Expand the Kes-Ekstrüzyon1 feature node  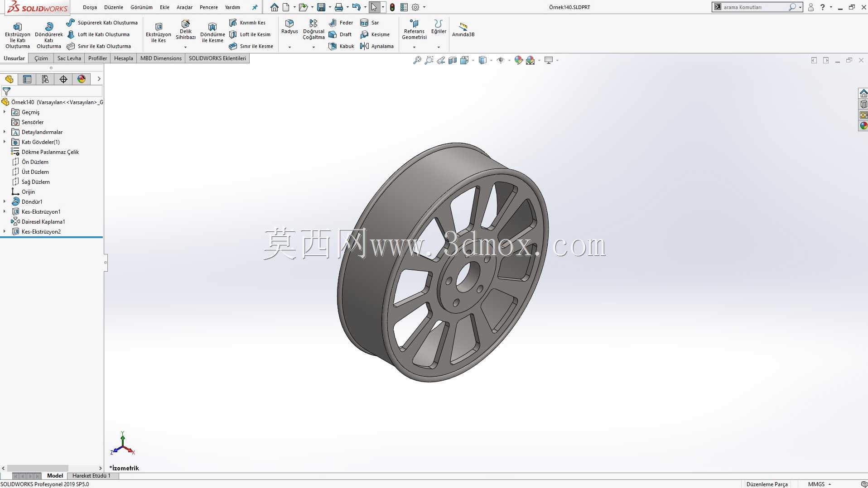point(5,211)
